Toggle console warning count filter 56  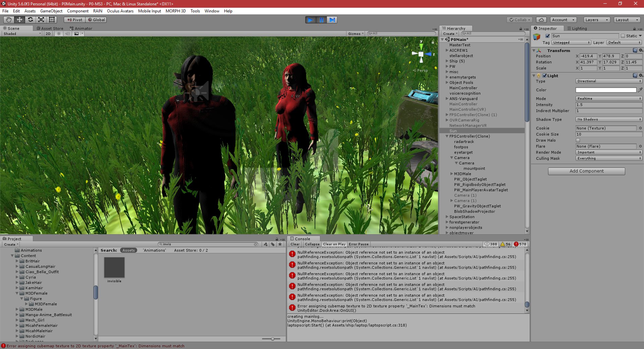tap(506, 244)
